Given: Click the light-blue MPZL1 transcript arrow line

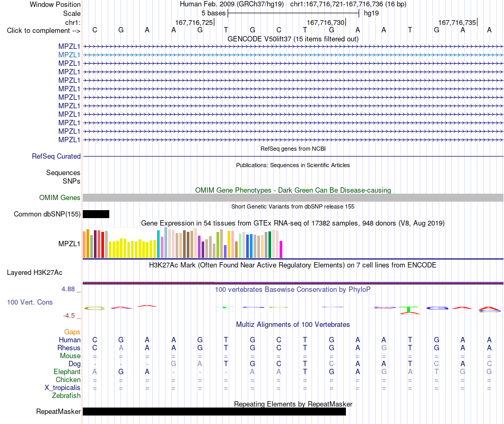Looking at the screenshot, I should pos(293,55).
